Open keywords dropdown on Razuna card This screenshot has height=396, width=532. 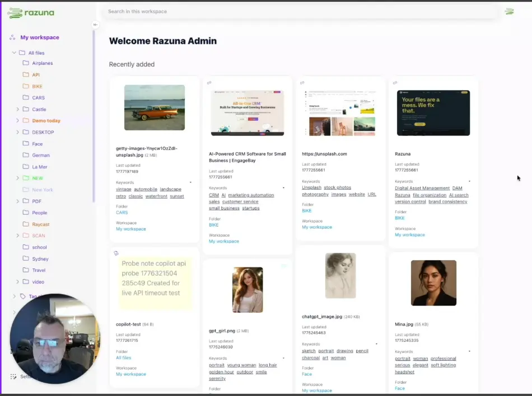click(x=469, y=181)
